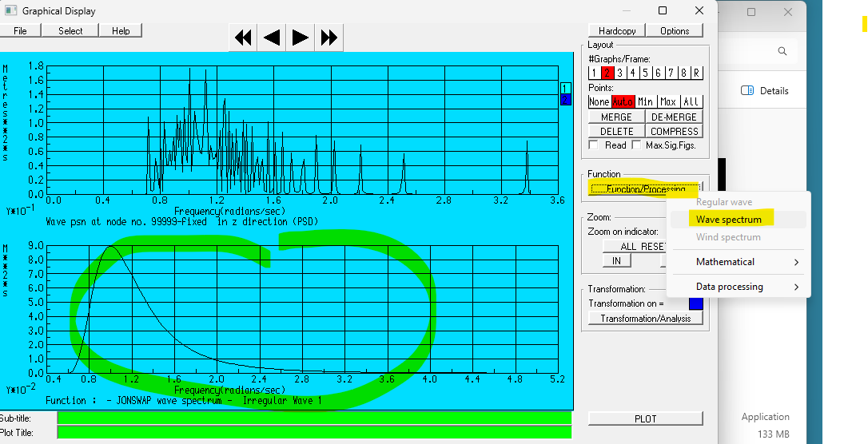This screenshot has width=868, height=444.
Task: Set Points mode to All
Action: [x=691, y=101]
